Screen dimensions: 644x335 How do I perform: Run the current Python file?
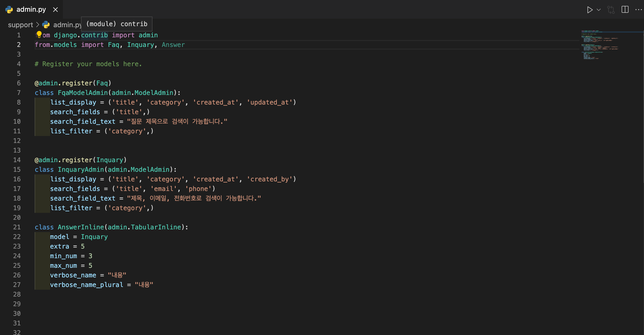(590, 10)
